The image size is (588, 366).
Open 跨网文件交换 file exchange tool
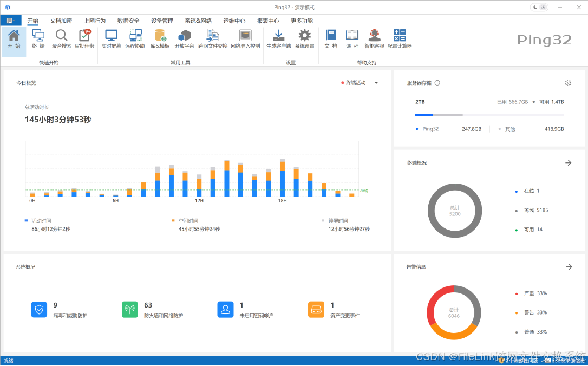click(213, 39)
